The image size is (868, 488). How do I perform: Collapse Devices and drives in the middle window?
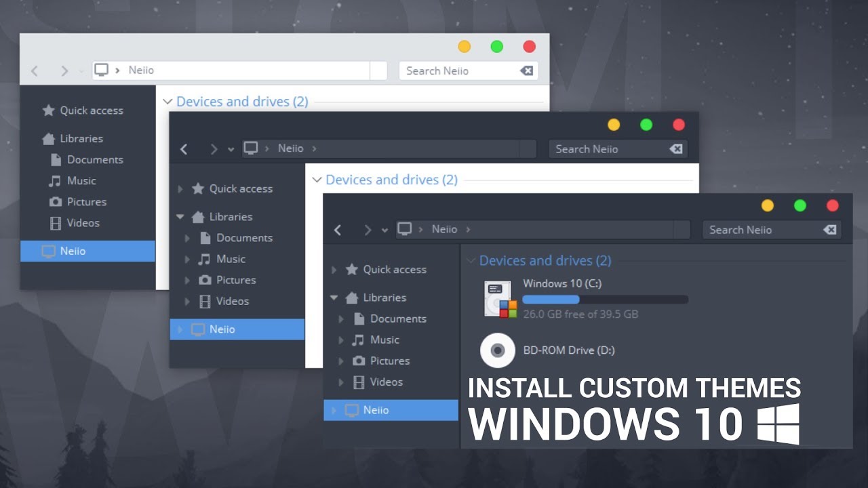[x=316, y=180]
